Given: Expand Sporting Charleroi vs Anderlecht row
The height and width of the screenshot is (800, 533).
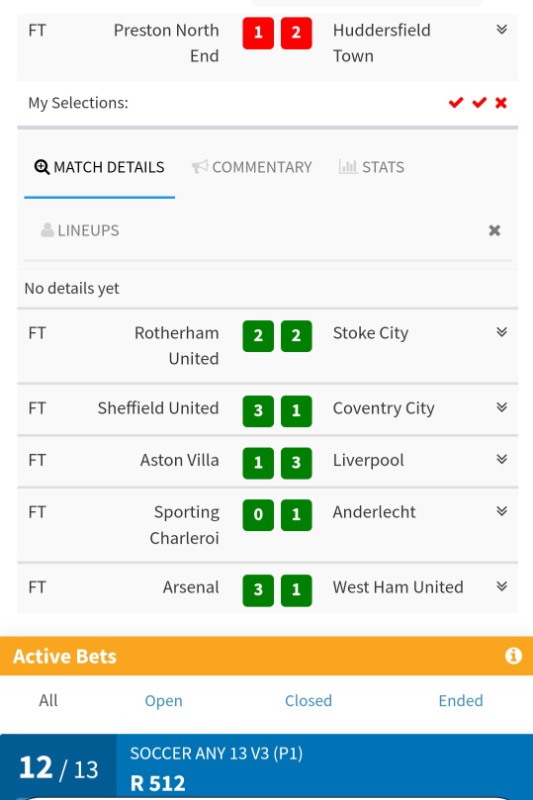Looking at the screenshot, I should pyautogui.click(x=502, y=511).
